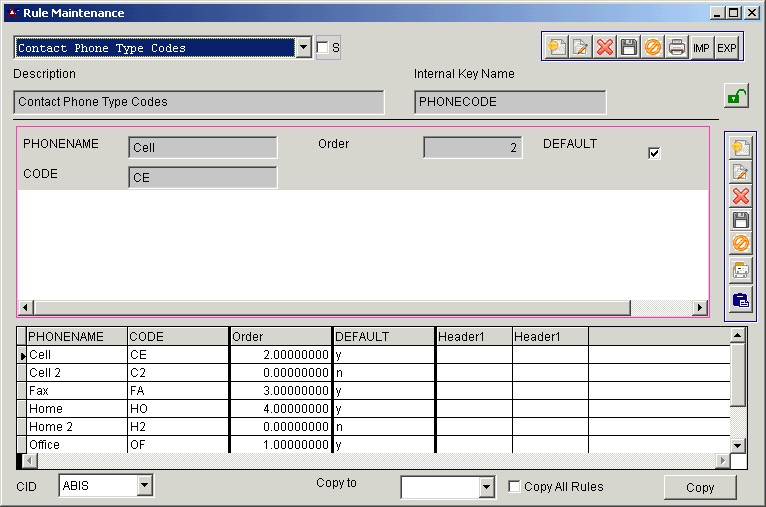Click the floppy disk save icon in top toolbar
This screenshot has height=507, width=766.
pos(629,47)
